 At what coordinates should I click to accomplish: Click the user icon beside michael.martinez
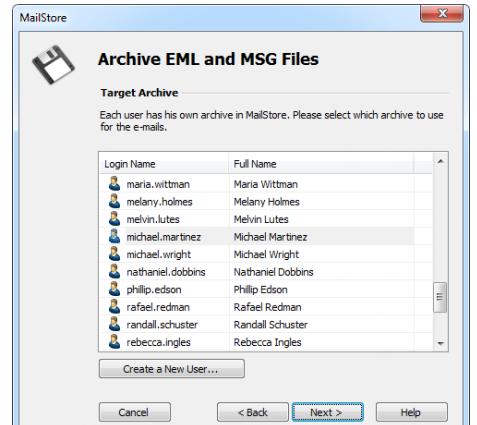point(114,237)
